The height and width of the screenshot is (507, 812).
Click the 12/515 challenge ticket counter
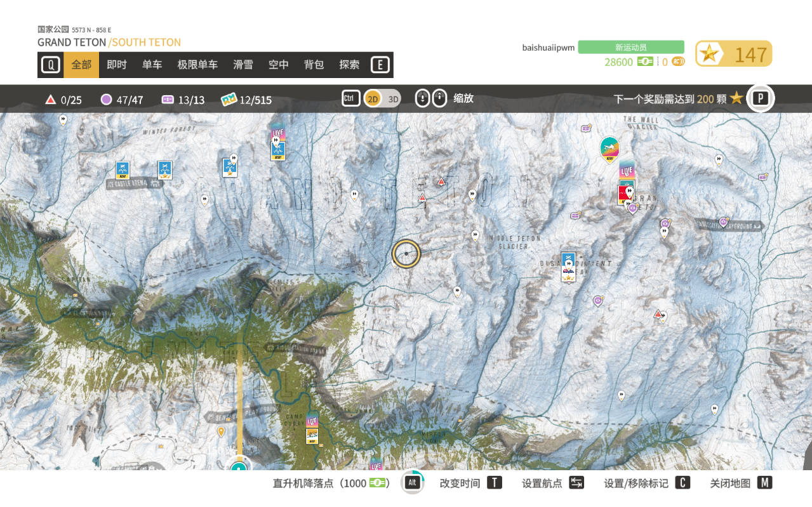(246, 100)
